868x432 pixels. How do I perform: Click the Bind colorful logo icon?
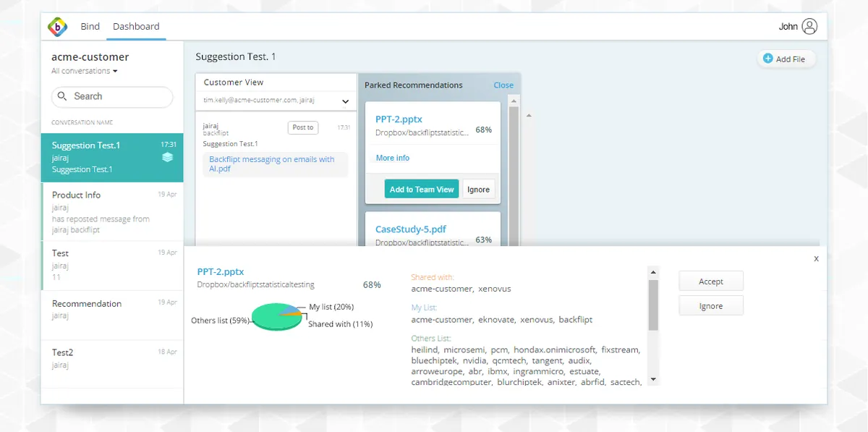pyautogui.click(x=58, y=27)
